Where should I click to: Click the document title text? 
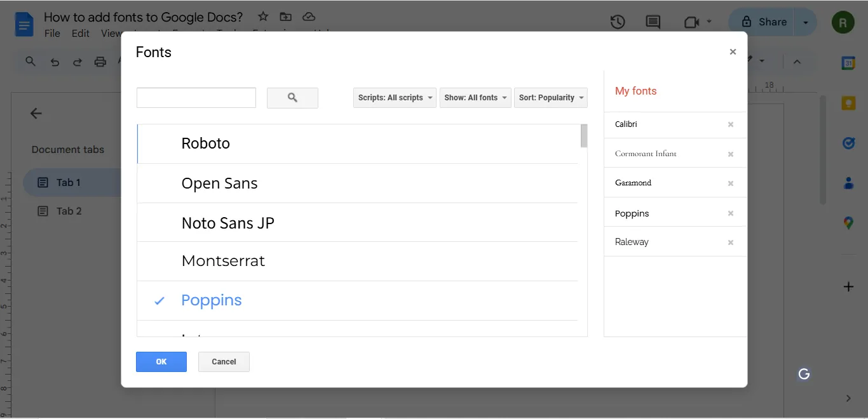pyautogui.click(x=143, y=17)
